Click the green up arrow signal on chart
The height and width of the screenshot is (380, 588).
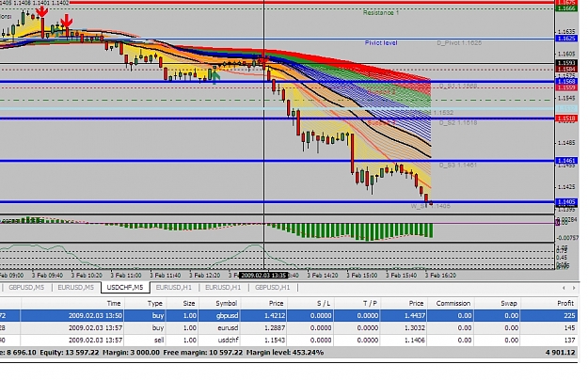215,77
